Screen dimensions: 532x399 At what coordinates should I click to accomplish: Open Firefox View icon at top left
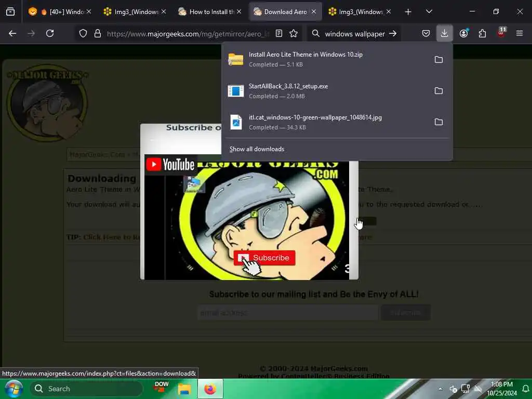click(x=10, y=12)
